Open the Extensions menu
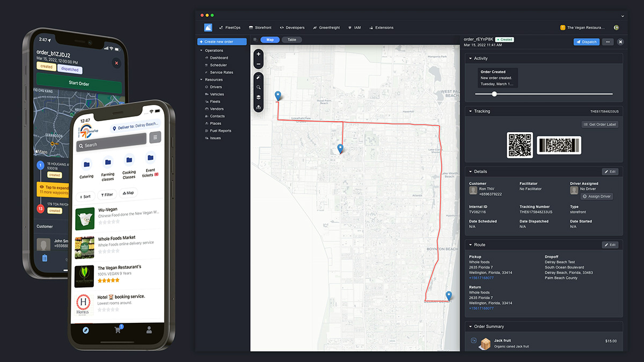Screen dimensions: 644x362 point(380,27)
